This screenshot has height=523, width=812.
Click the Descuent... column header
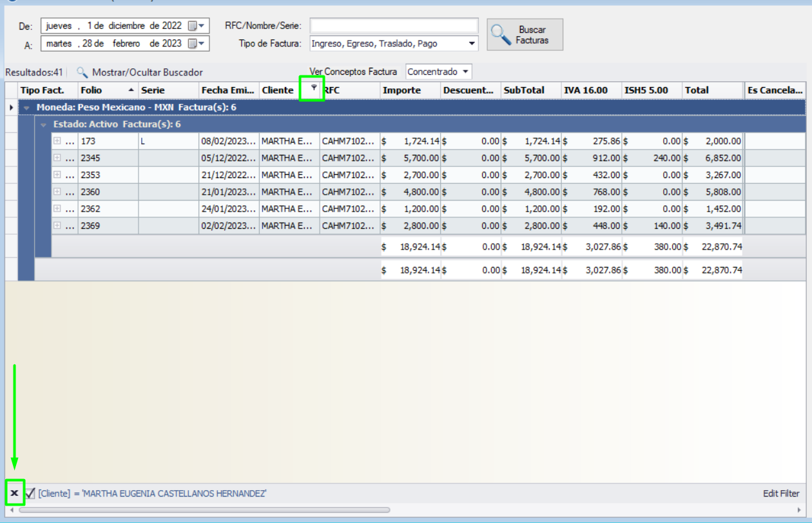[x=470, y=90]
